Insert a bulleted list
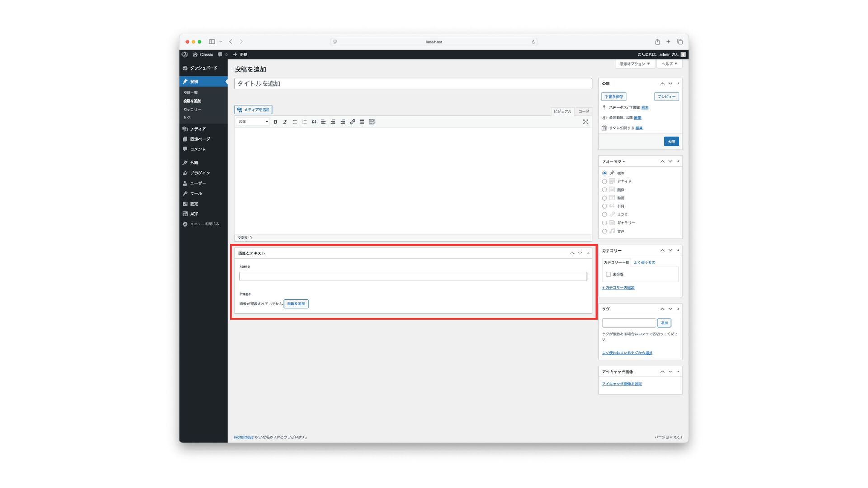The image size is (868, 488). (295, 122)
